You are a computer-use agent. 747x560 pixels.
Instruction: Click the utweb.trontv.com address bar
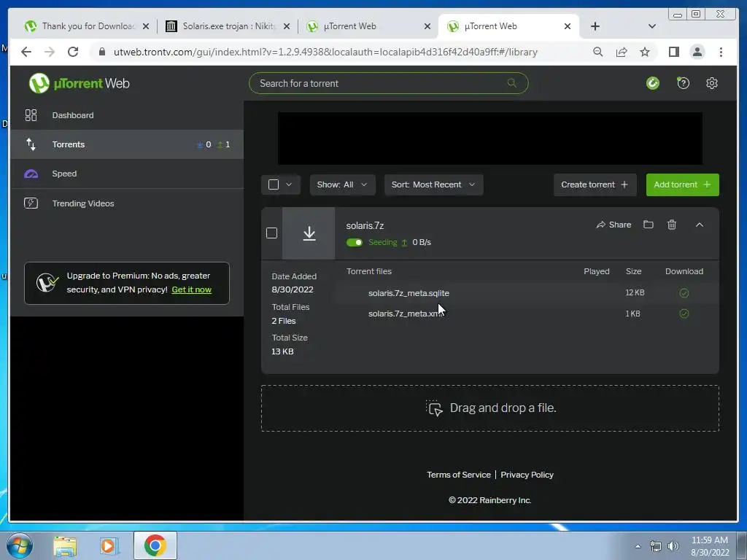(325, 52)
